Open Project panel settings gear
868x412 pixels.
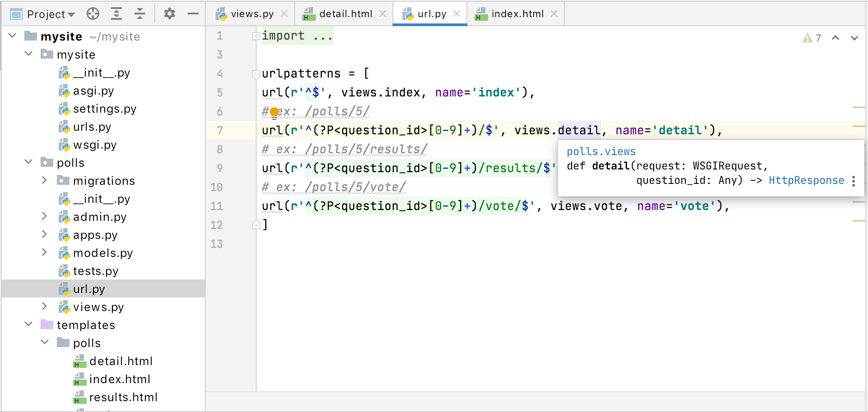coord(169,14)
